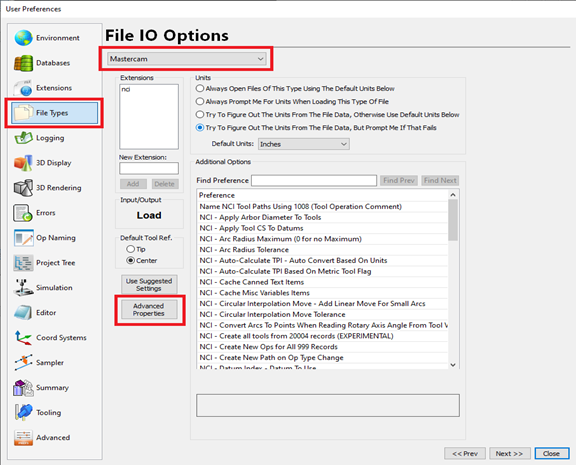Select 'Always Prompt Me For Units' option

[x=200, y=101]
